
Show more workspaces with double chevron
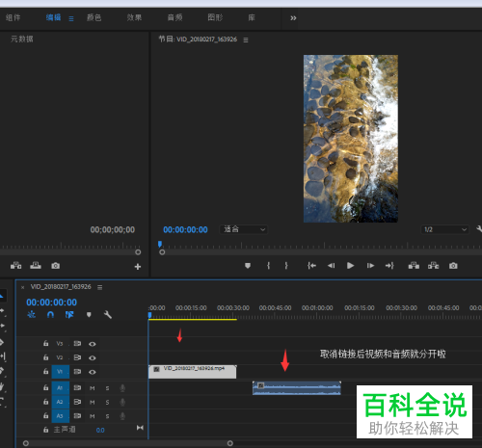point(293,18)
